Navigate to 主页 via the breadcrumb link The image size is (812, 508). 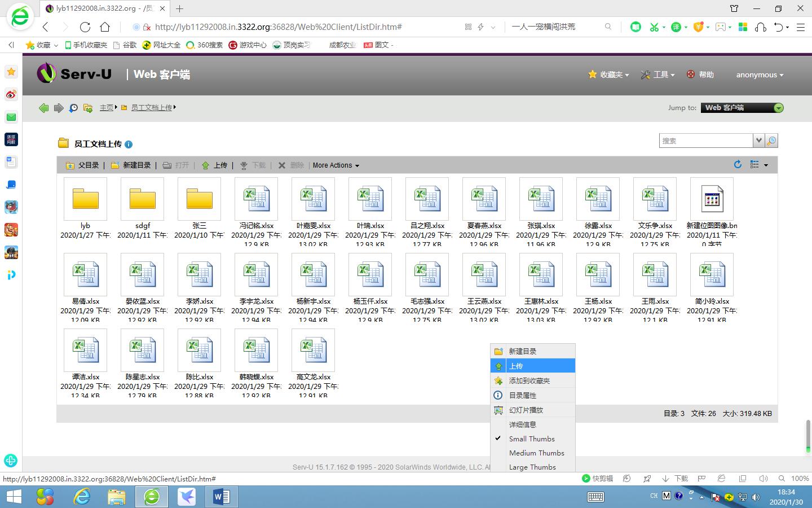(106, 107)
